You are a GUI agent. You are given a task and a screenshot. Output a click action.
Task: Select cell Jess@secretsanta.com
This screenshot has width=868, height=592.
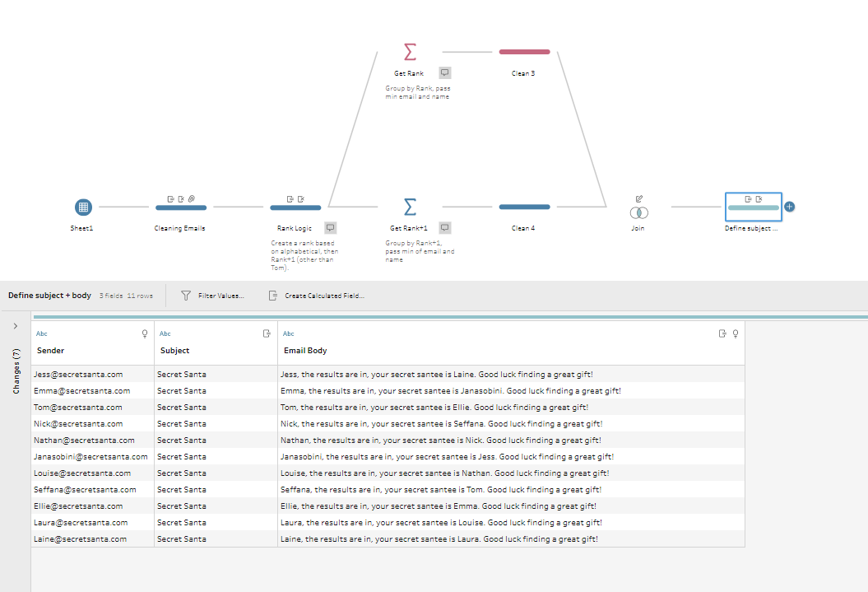(x=92, y=375)
